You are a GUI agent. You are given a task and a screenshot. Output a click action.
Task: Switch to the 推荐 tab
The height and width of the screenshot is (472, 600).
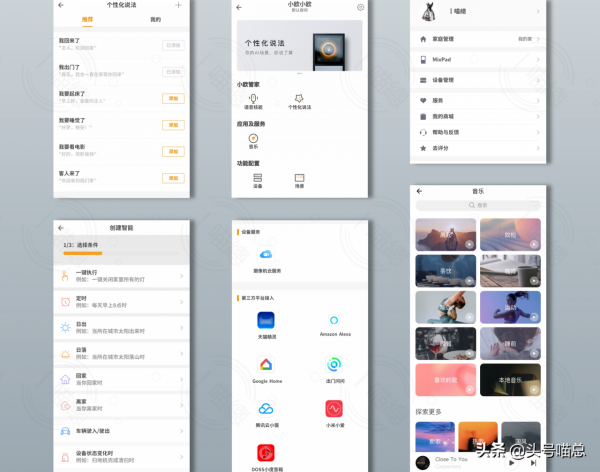coord(87,19)
